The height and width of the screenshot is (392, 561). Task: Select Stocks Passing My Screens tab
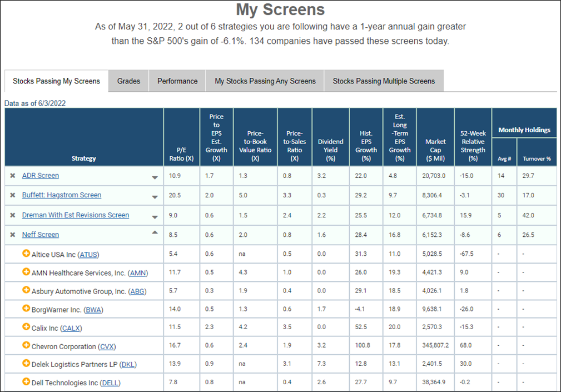[57, 81]
